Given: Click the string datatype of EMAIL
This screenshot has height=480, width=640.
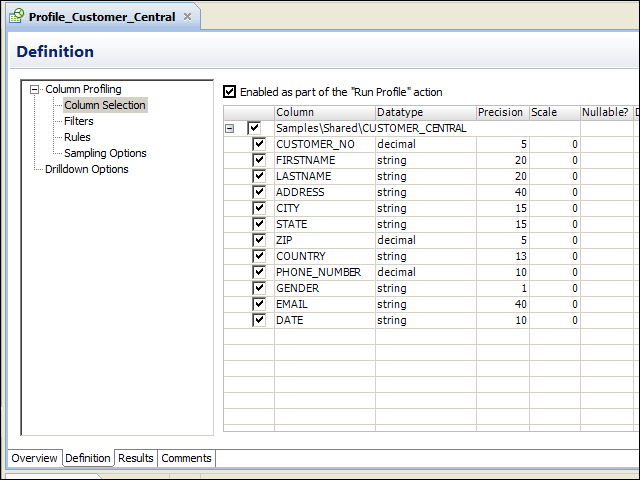Looking at the screenshot, I should coord(392,304).
